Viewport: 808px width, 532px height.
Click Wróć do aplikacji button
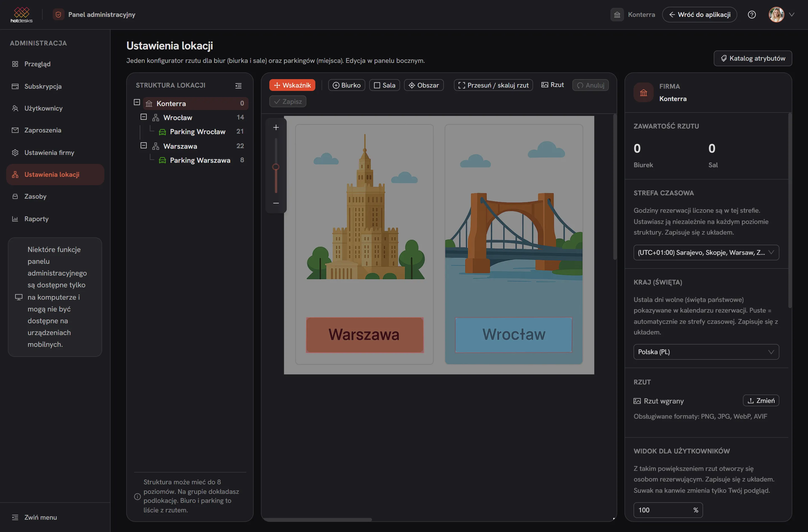[699, 15]
